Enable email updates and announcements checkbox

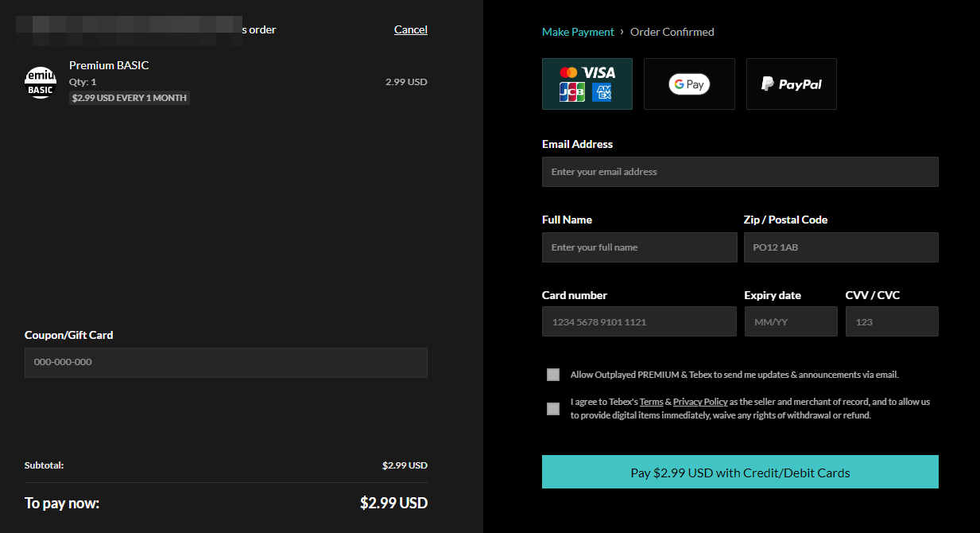point(553,375)
